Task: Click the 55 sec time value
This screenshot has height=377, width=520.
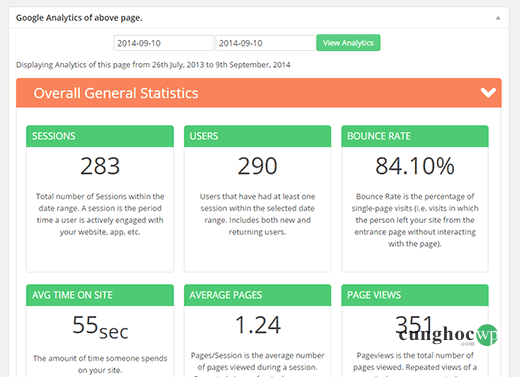Action: point(100,327)
